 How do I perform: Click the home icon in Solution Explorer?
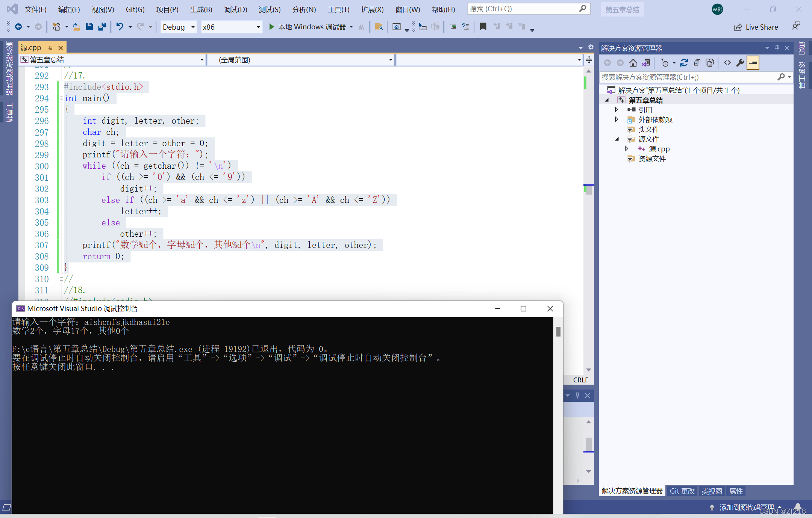(x=633, y=63)
